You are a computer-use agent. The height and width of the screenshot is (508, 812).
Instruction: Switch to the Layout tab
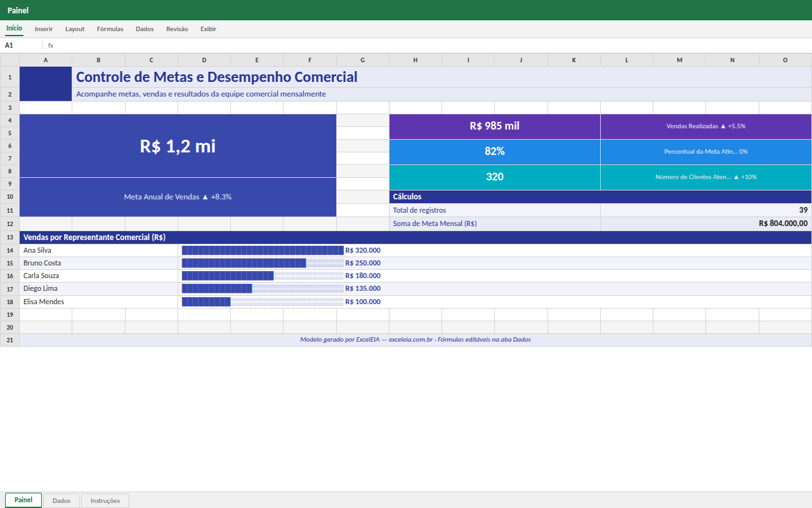75,29
